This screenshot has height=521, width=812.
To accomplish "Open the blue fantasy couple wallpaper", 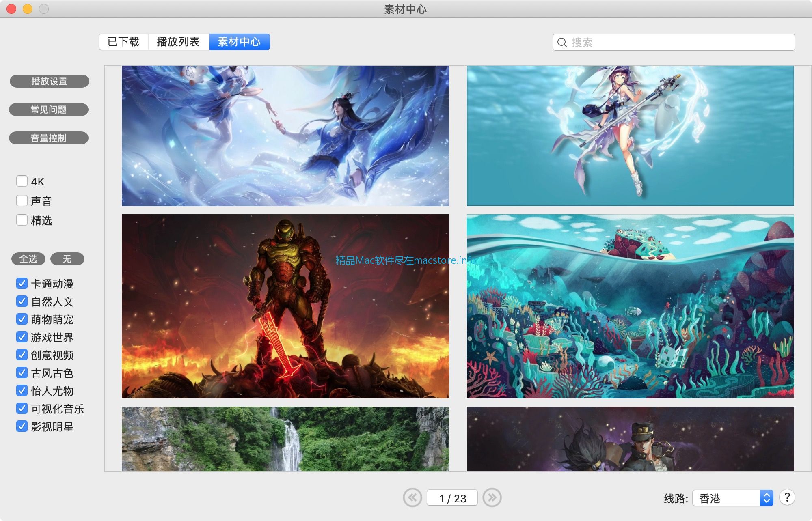I will click(285, 136).
